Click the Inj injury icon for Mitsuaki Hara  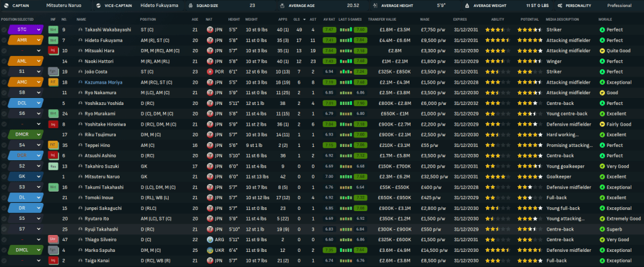[x=53, y=50]
